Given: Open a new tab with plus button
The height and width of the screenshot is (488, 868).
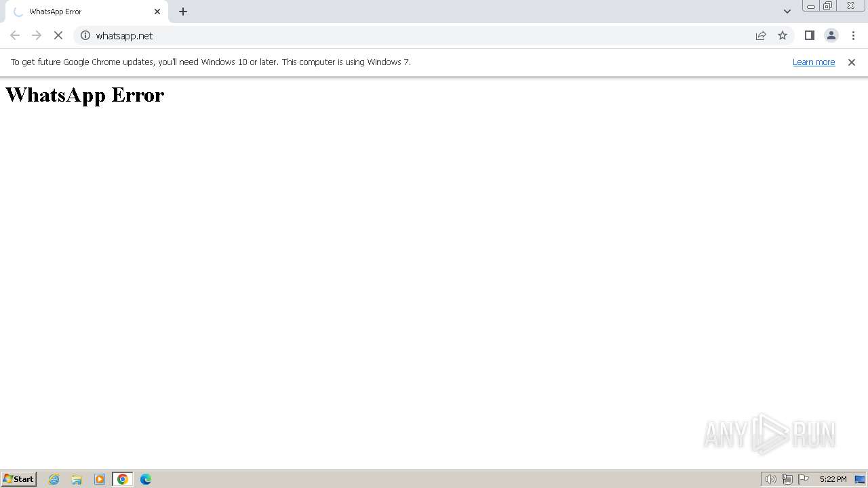Looking at the screenshot, I should [183, 12].
